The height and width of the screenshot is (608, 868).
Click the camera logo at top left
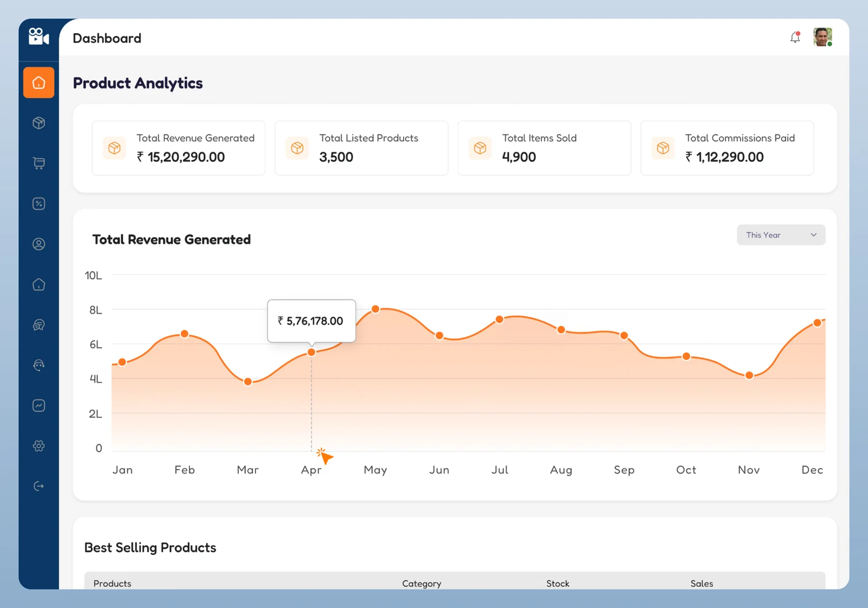tap(39, 37)
